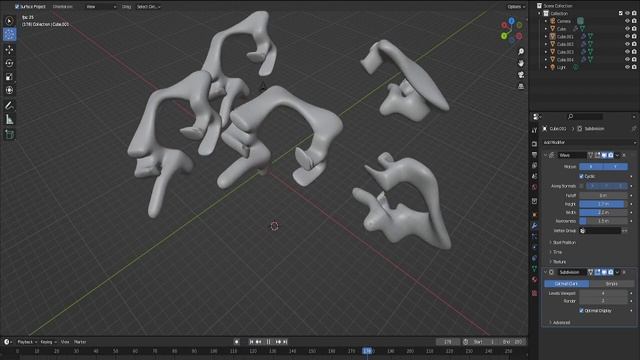Viewport: 640px width, 360px height.
Task: Toggle the Surface Project checkbox
Action: tap(17, 7)
